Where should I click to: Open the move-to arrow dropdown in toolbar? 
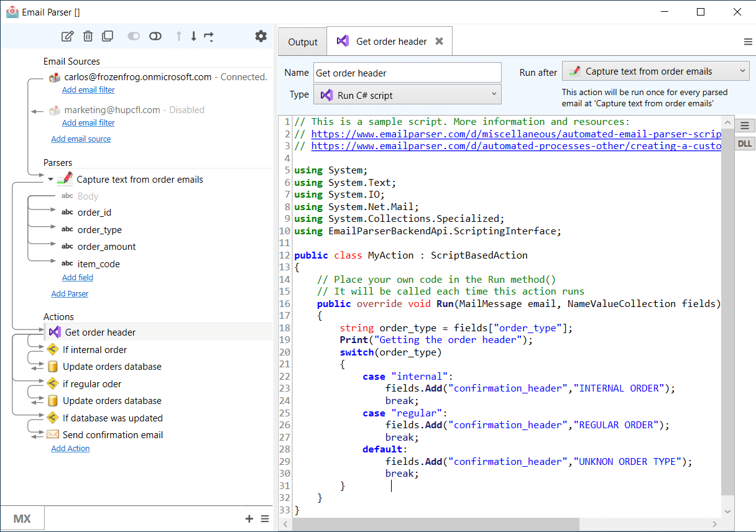tap(208, 37)
